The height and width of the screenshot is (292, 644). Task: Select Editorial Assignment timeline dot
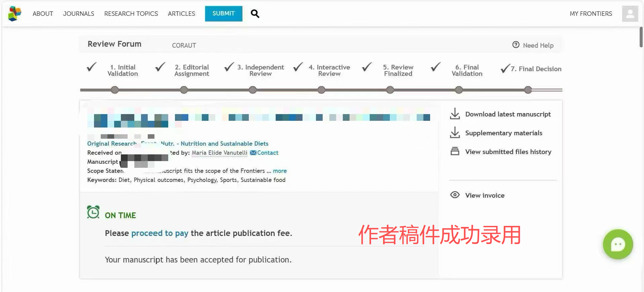coord(184,90)
